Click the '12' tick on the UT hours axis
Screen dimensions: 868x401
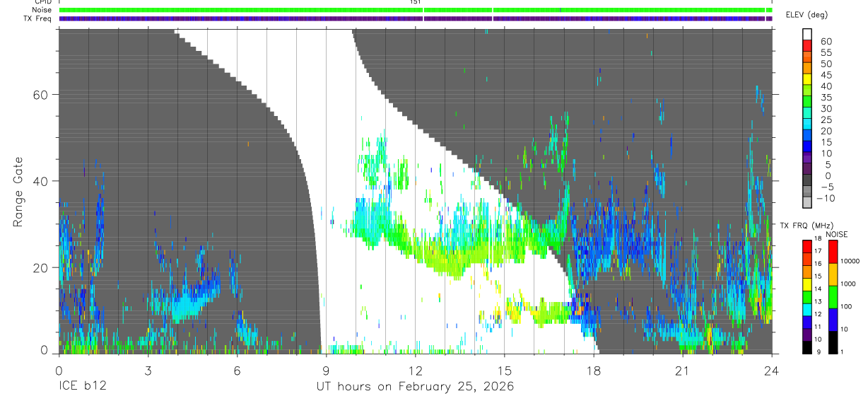pos(415,370)
